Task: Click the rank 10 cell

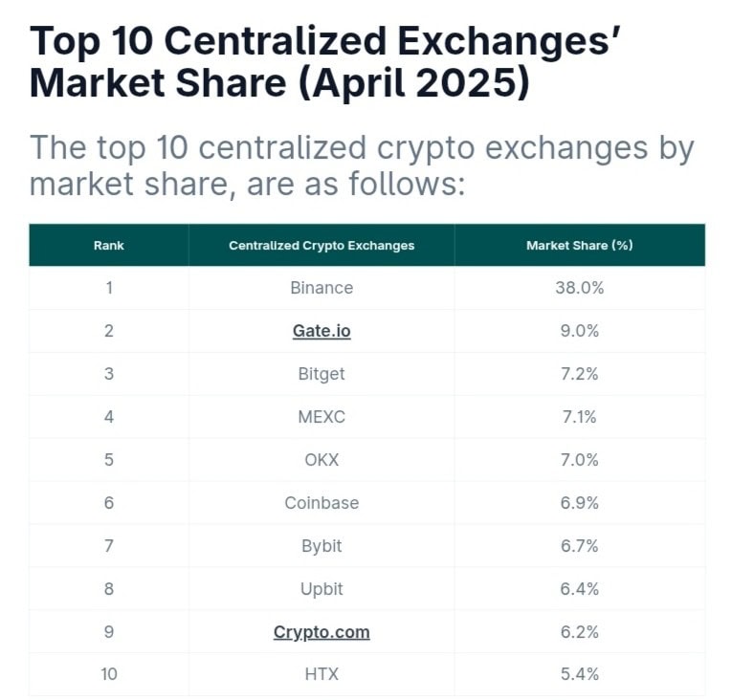Action: (x=109, y=674)
